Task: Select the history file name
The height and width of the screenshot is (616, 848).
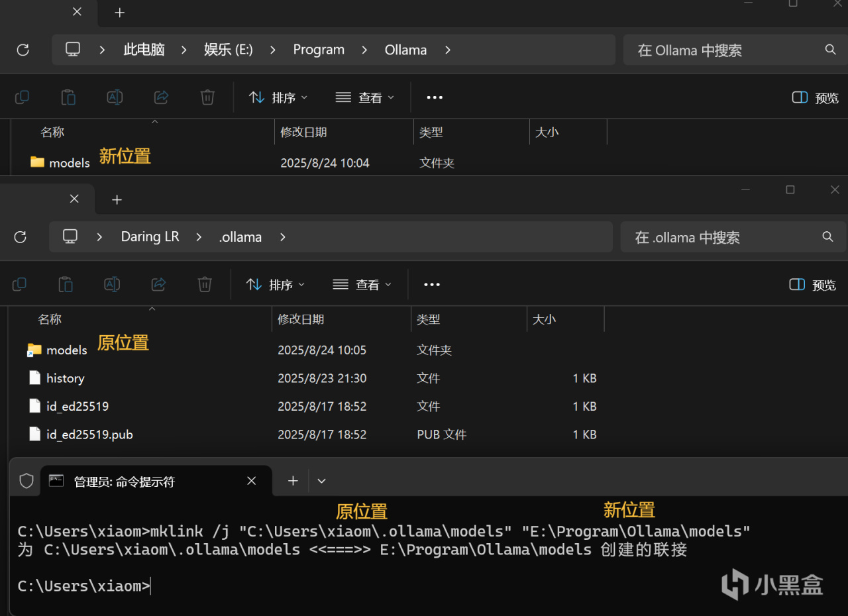Action: click(65, 378)
